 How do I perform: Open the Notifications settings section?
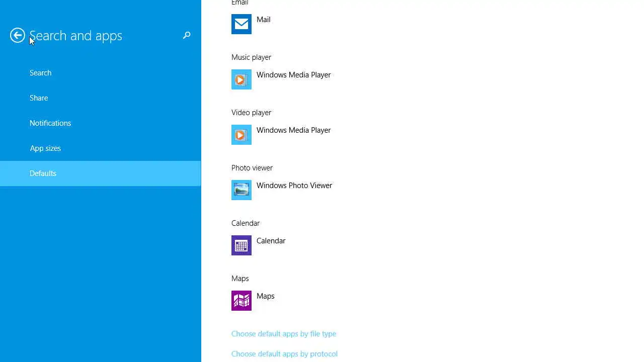[101, 123]
